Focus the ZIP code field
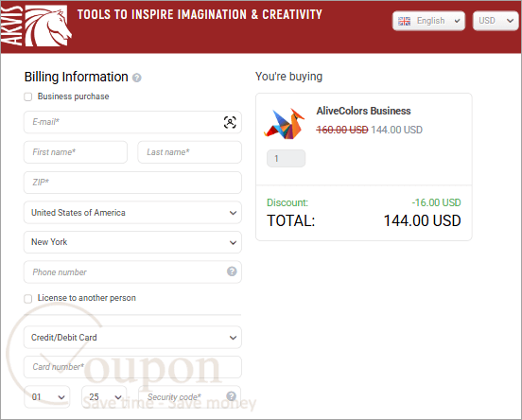Screen dimensions: 522x420 point(132,183)
